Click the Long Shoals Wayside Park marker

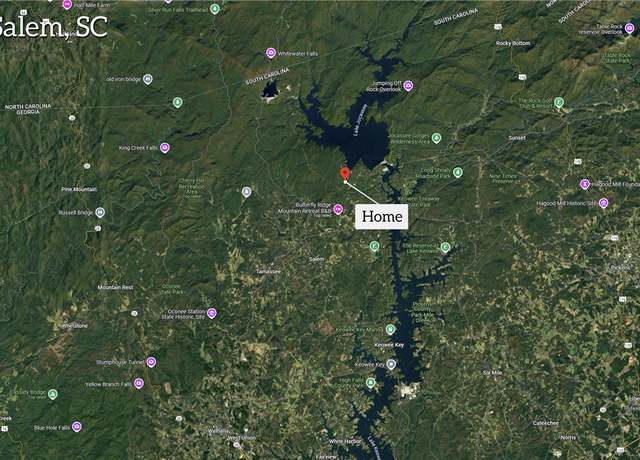(x=458, y=172)
